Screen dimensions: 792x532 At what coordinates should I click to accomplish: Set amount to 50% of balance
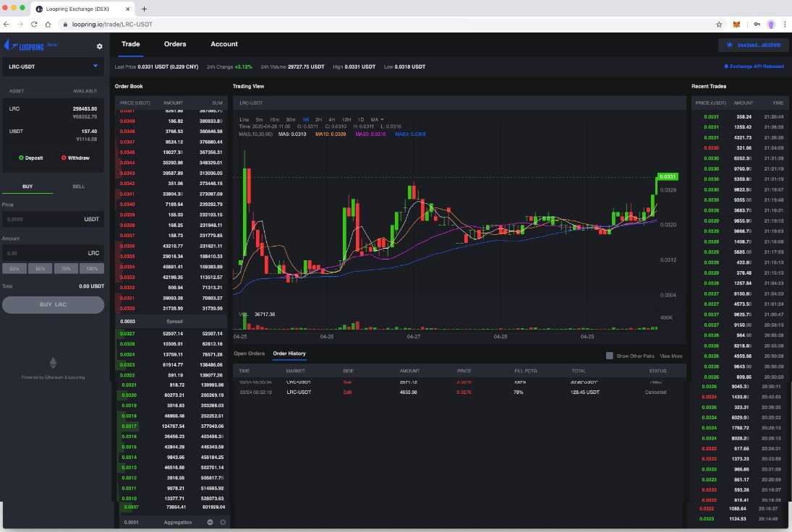click(x=41, y=268)
